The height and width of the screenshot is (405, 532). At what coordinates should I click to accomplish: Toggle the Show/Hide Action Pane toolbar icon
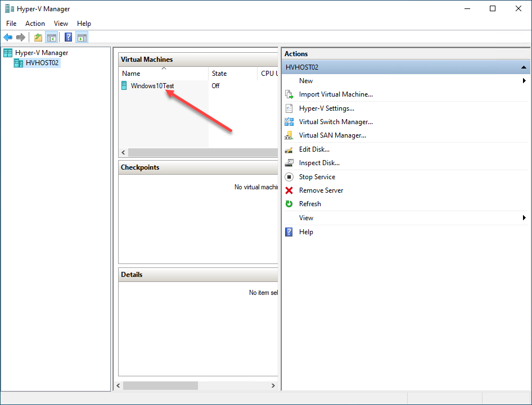(x=82, y=37)
